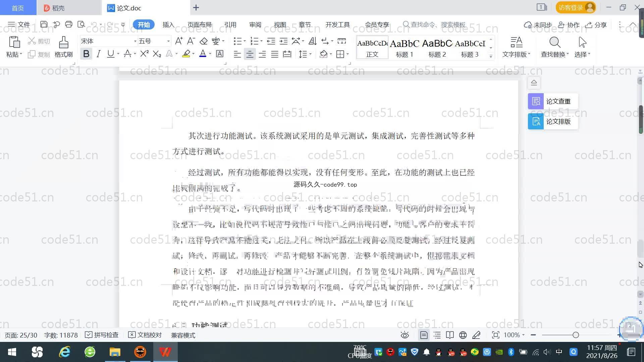Increase font size with A+ icon
The width and height of the screenshot is (644, 362).
click(x=179, y=41)
